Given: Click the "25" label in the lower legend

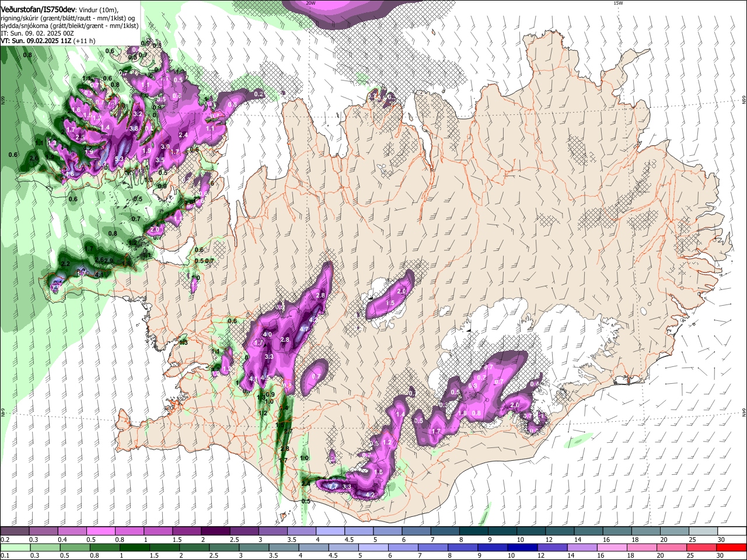Looking at the screenshot, I should tap(692, 555).
